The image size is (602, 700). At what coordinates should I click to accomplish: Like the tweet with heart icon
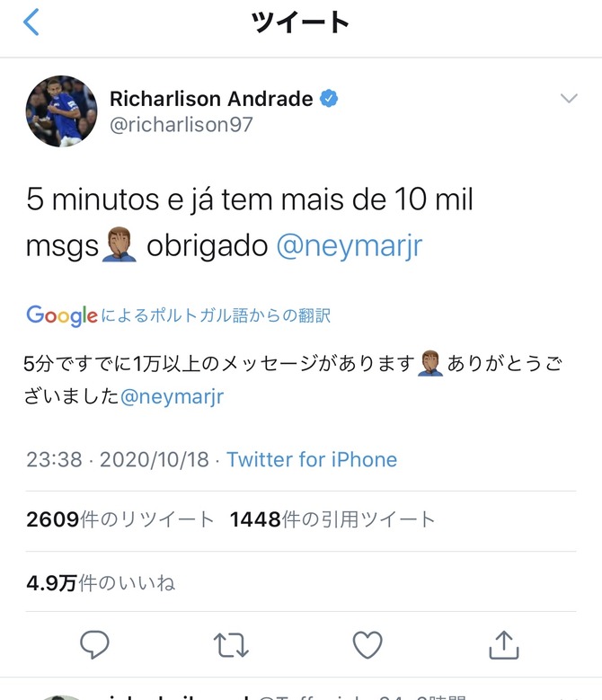coord(367,644)
